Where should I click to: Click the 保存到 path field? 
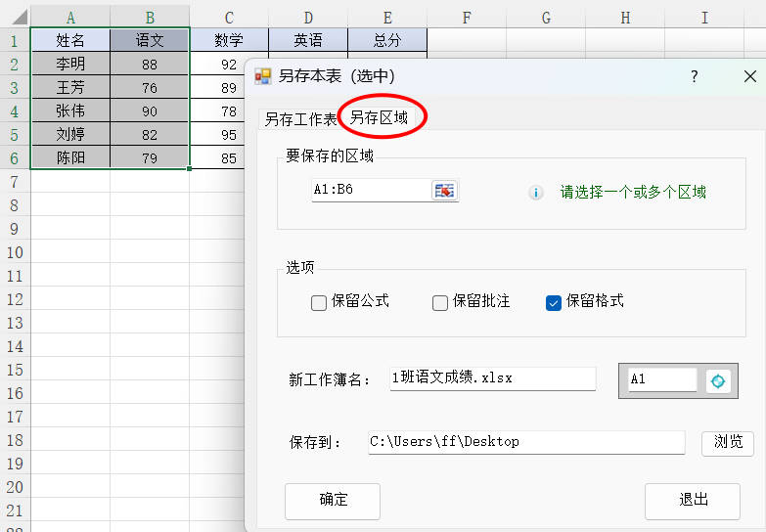click(525, 442)
